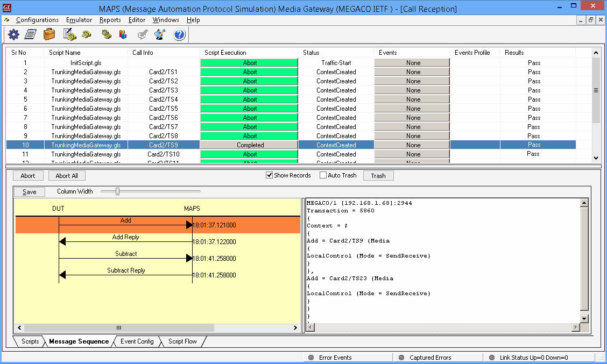
Task: Click the single yellow telephone toolbar icon
Action: coord(87,34)
